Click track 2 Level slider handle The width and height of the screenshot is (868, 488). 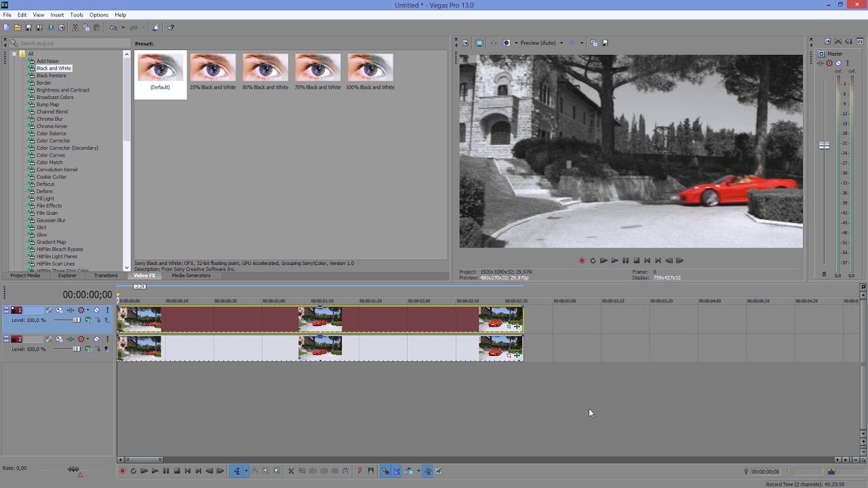coord(77,349)
